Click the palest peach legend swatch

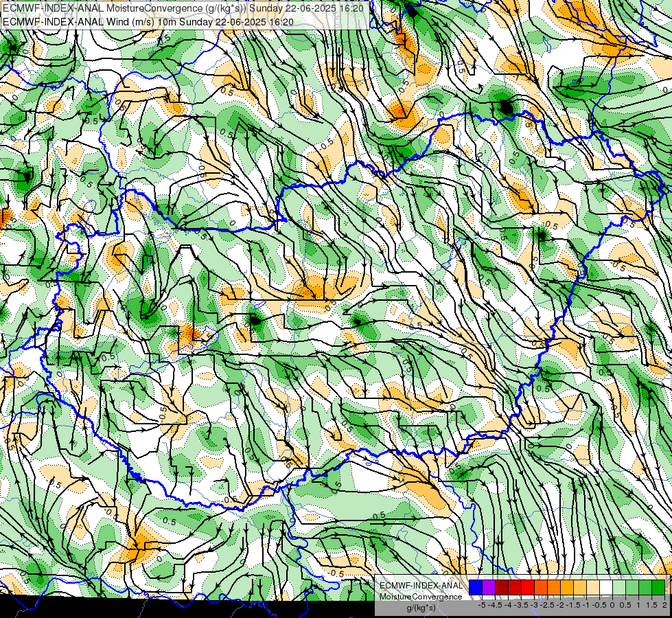(593, 588)
